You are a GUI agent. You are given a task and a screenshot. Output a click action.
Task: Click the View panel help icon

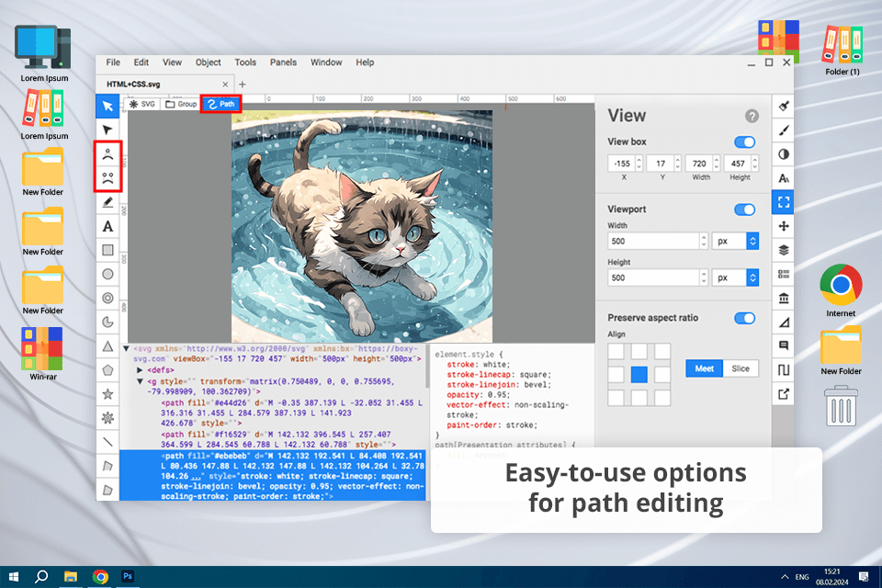click(752, 116)
